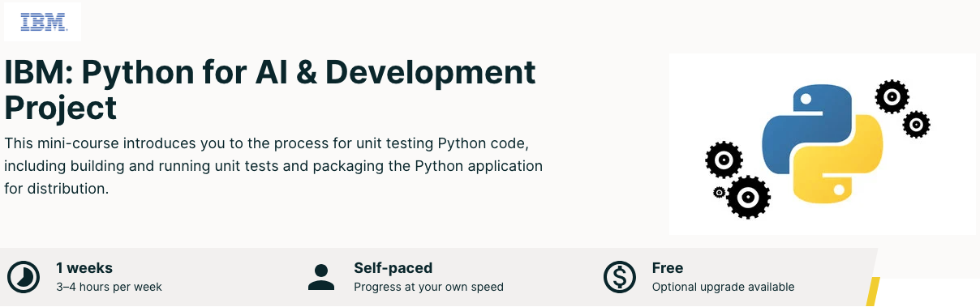Click the tiniest gear in course image

tap(719, 192)
